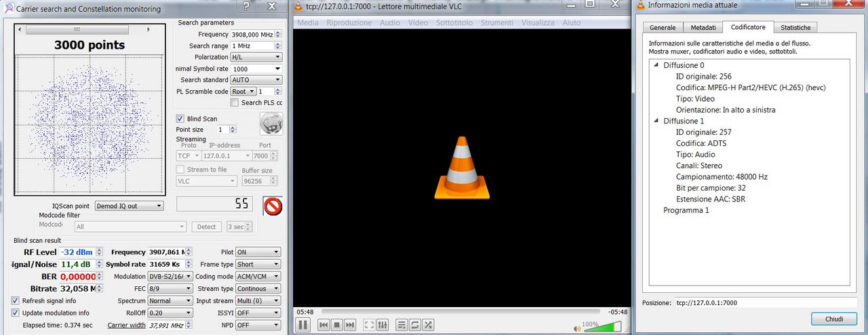Viewport: 868px width, 335px height.
Task: Select the Programma 1 tree row
Action: (x=686, y=210)
